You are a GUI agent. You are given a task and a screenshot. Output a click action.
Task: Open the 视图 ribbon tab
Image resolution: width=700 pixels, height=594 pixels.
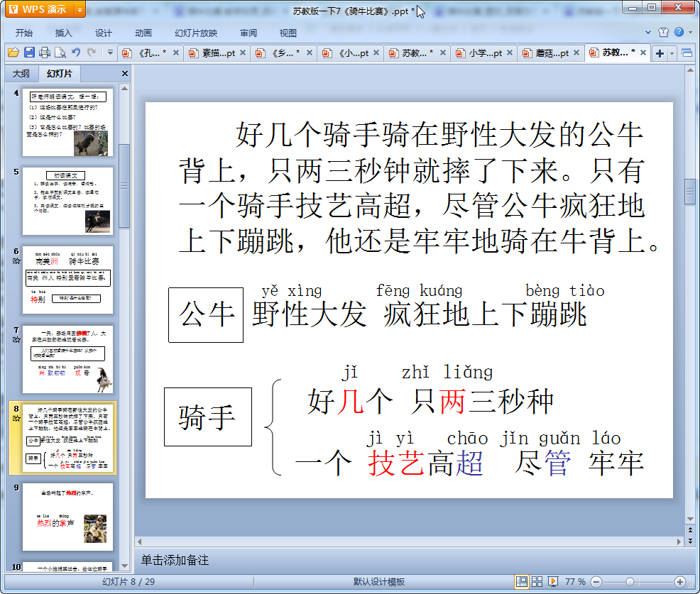(x=288, y=33)
